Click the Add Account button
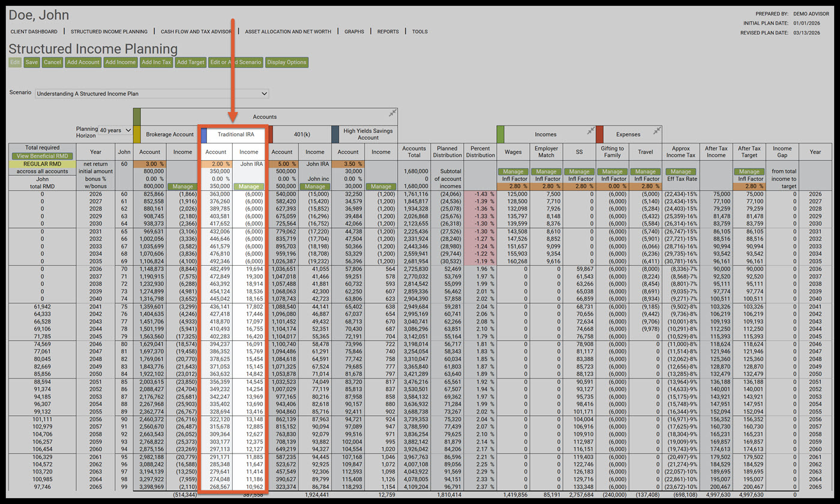The height and width of the screenshot is (504, 840). point(83,62)
